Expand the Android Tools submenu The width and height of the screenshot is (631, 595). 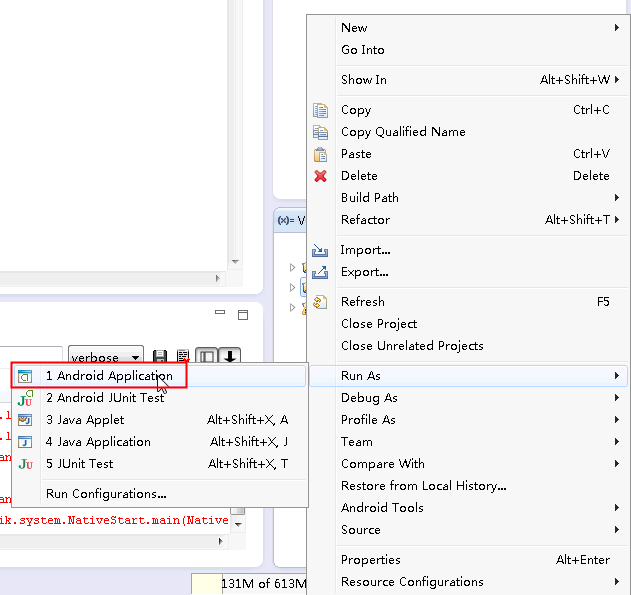pyautogui.click(x=617, y=508)
